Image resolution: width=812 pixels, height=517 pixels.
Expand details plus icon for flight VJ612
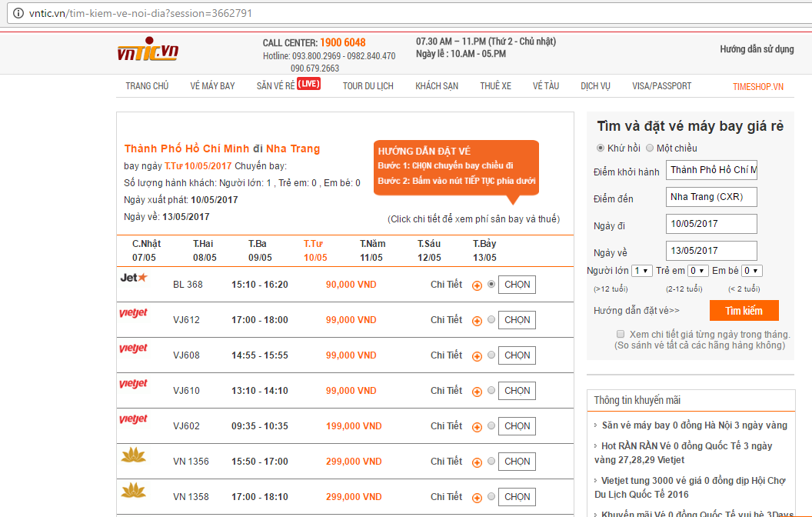coord(477,321)
